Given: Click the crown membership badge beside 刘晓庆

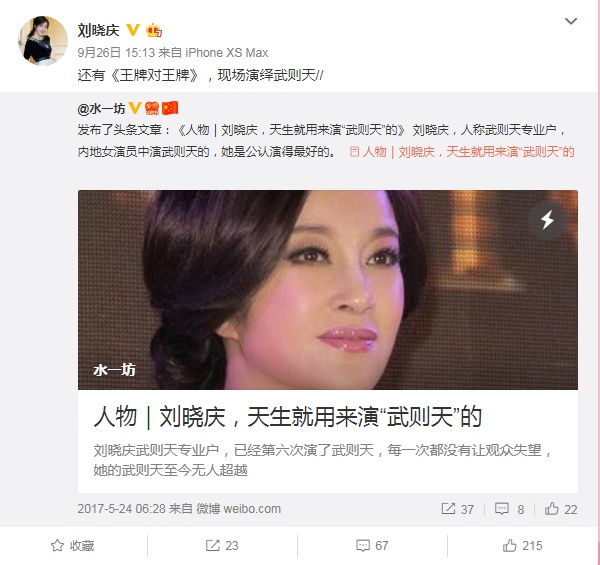Looking at the screenshot, I should (x=154, y=30).
